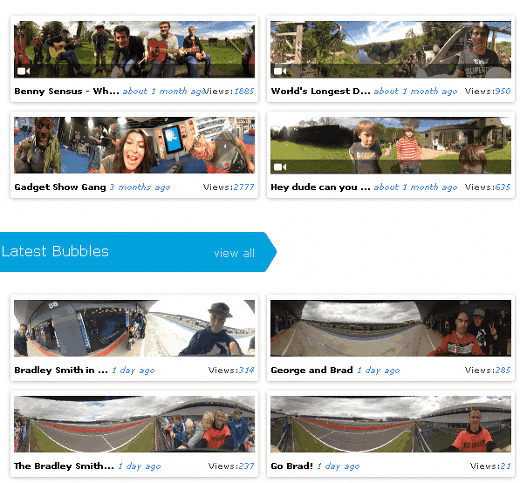Click the views count on Bradley Smith in ... card

pyautogui.click(x=231, y=370)
